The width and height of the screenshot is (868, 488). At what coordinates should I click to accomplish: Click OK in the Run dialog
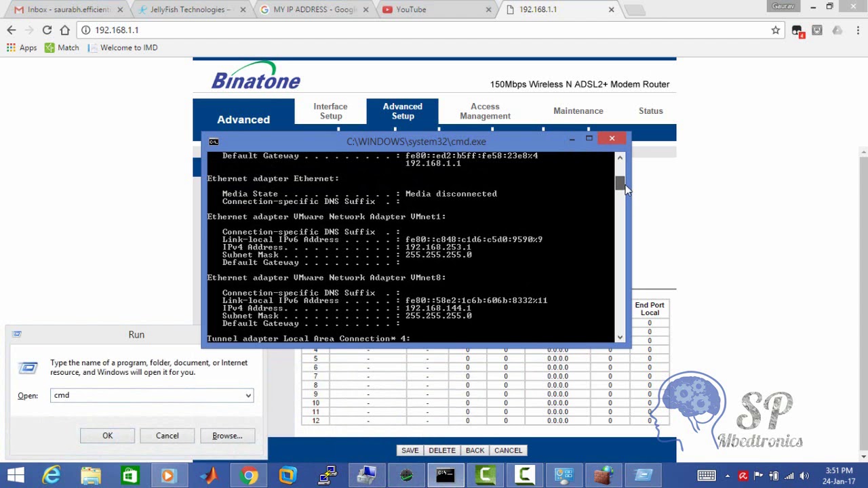(107, 436)
